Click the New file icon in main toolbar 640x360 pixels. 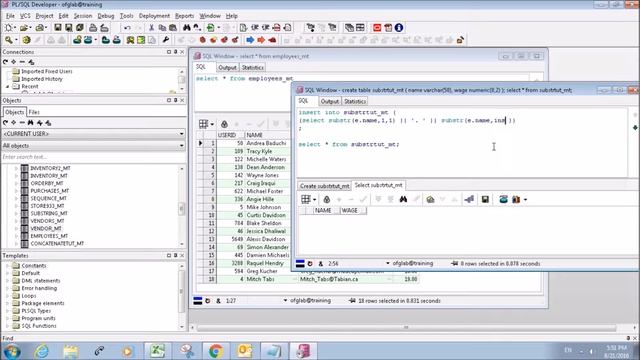[8, 28]
